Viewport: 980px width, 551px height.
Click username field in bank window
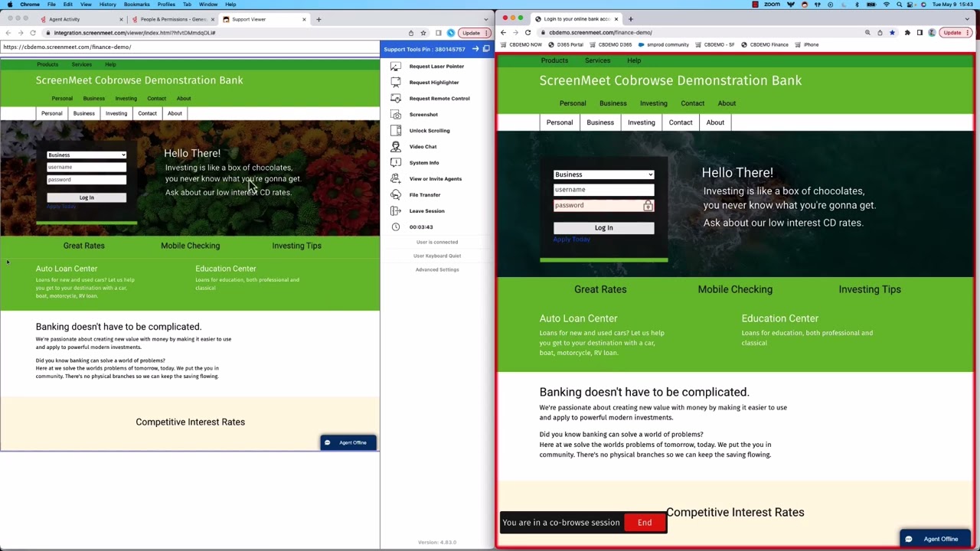coord(603,190)
